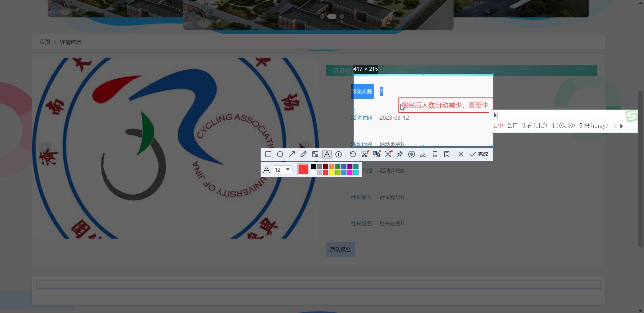Select the pencil freehand tool
Image resolution: width=644 pixels, height=313 pixels.
pos(304,154)
